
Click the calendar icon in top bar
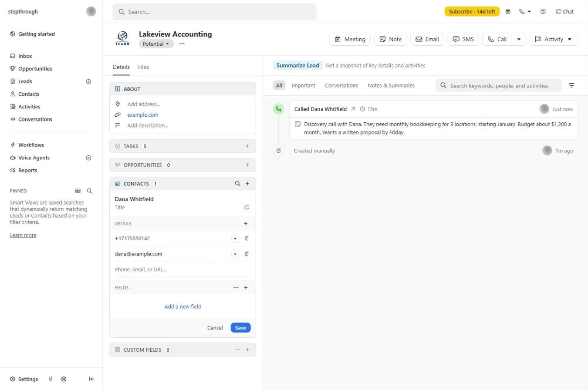click(508, 12)
